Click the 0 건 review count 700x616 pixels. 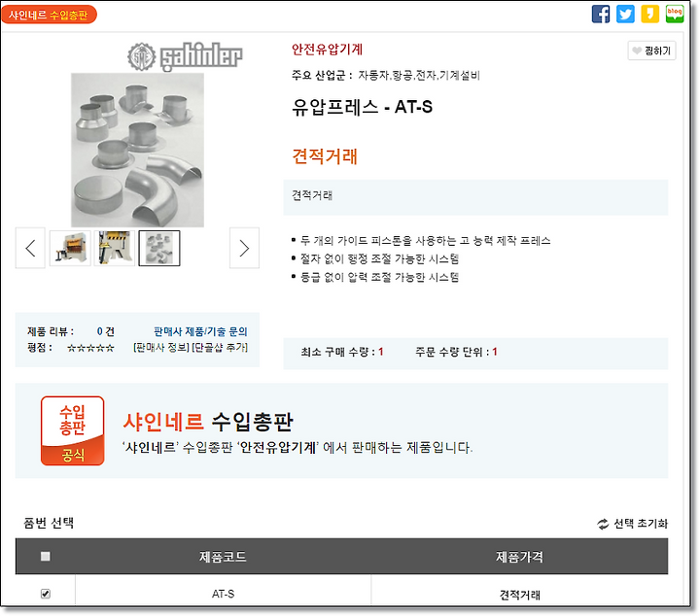click(105, 331)
